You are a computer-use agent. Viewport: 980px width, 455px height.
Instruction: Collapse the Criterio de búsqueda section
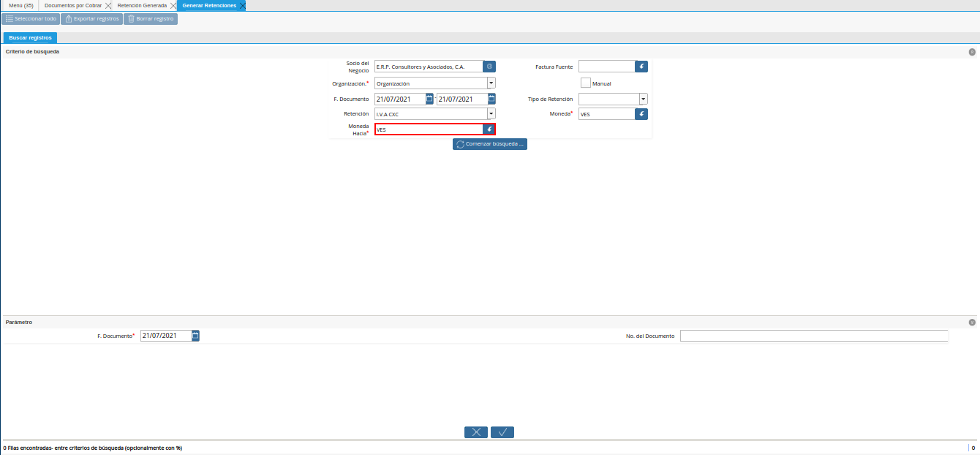[972, 52]
